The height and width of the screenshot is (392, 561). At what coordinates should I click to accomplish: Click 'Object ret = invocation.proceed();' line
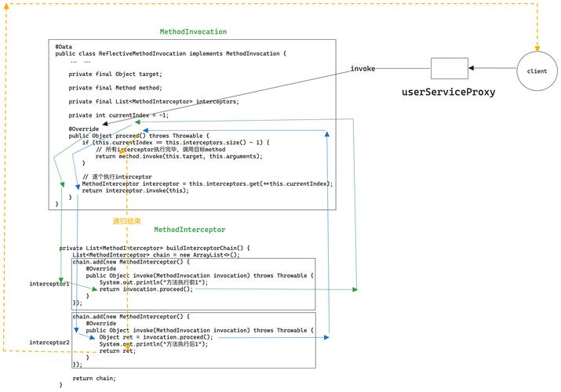pyautogui.click(x=156, y=337)
